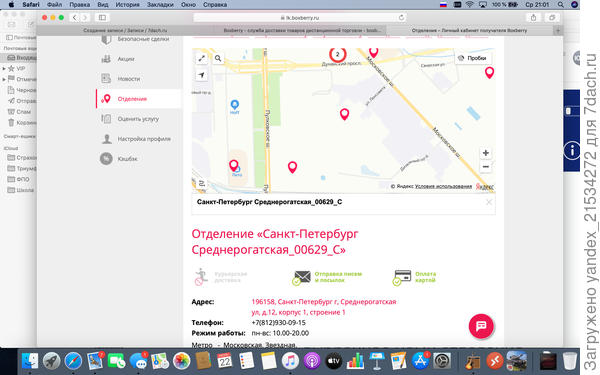Open the Trash in the Dock
Screen dimensions: 600x375
pos(569,360)
